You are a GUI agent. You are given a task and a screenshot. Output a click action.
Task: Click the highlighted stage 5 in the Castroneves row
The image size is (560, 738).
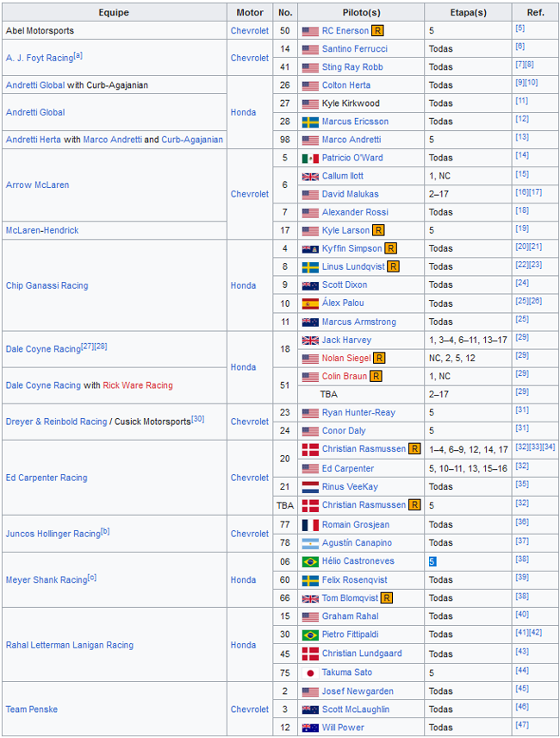pos(432,561)
